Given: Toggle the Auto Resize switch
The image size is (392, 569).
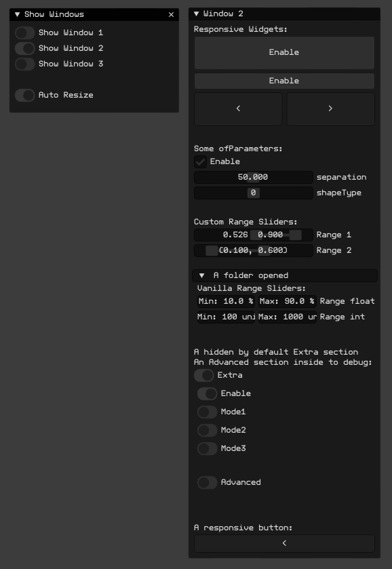Looking at the screenshot, I should pyautogui.click(x=24, y=95).
